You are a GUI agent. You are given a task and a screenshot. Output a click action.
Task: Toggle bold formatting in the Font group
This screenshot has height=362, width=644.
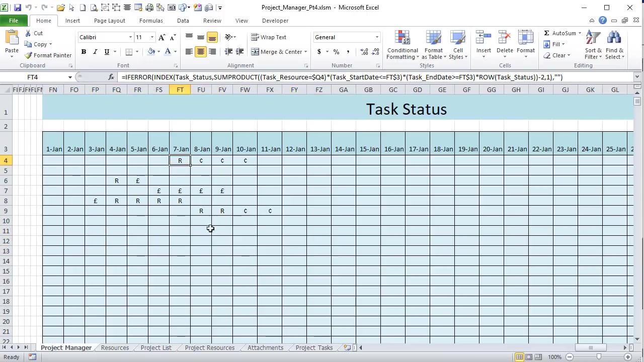(84, 52)
